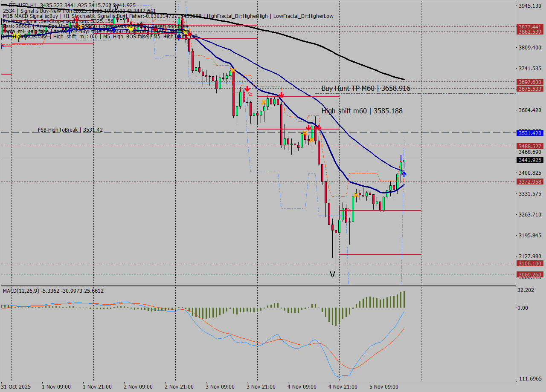546x392 pixels.
Task: Click the red sell arrow above 3 Nov 21:00
Action: point(247,89)
